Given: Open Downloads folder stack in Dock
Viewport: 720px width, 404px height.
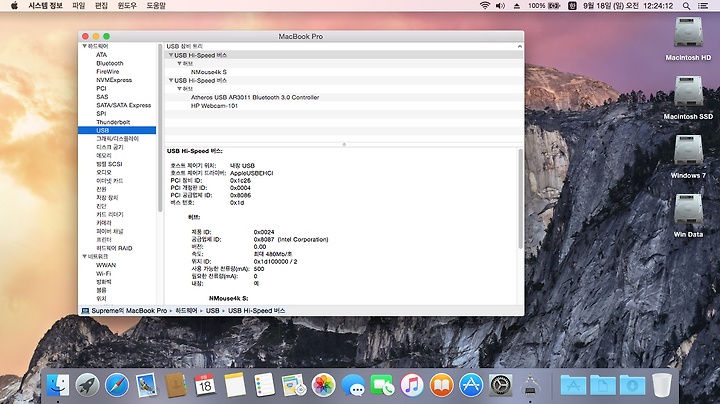Looking at the screenshot, I should tap(632, 385).
